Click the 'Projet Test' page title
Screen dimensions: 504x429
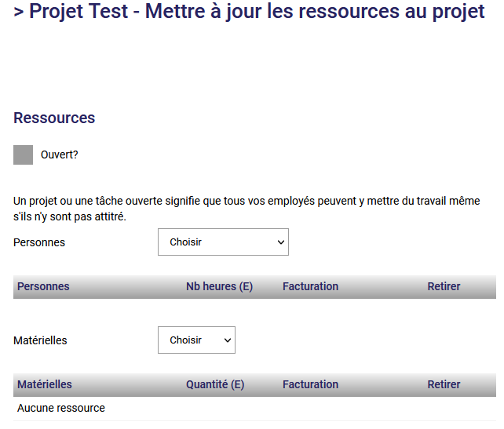[250, 13]
